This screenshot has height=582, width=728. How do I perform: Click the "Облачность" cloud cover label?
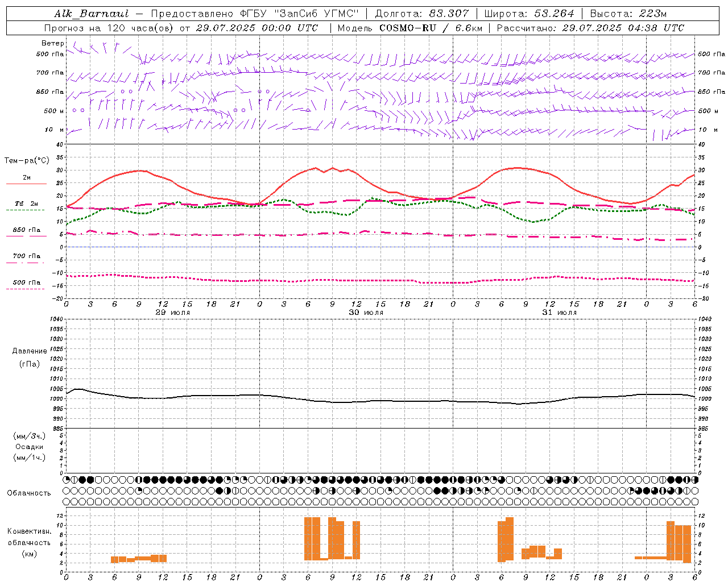pos(29,493)
